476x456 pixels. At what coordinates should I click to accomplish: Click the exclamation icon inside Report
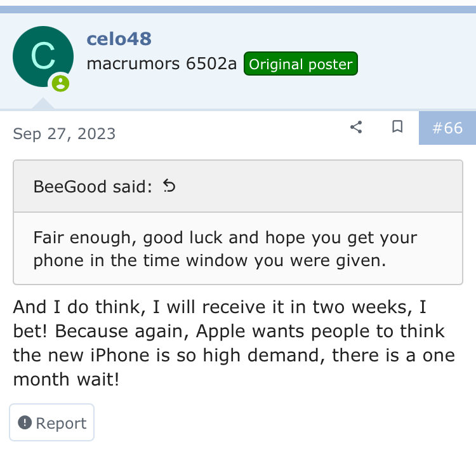(25, 422)
